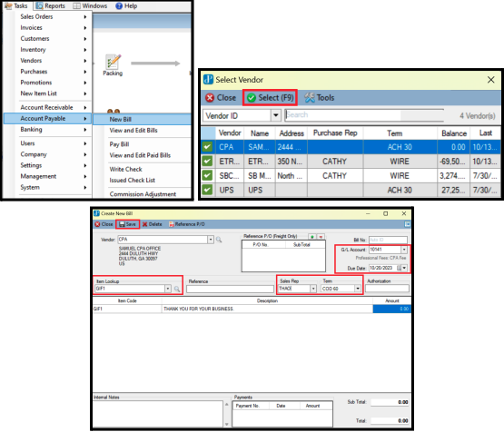The image size is (504, 432).
Task: Click Close in Create New Bill toolbar
Action: click(104, 224)
